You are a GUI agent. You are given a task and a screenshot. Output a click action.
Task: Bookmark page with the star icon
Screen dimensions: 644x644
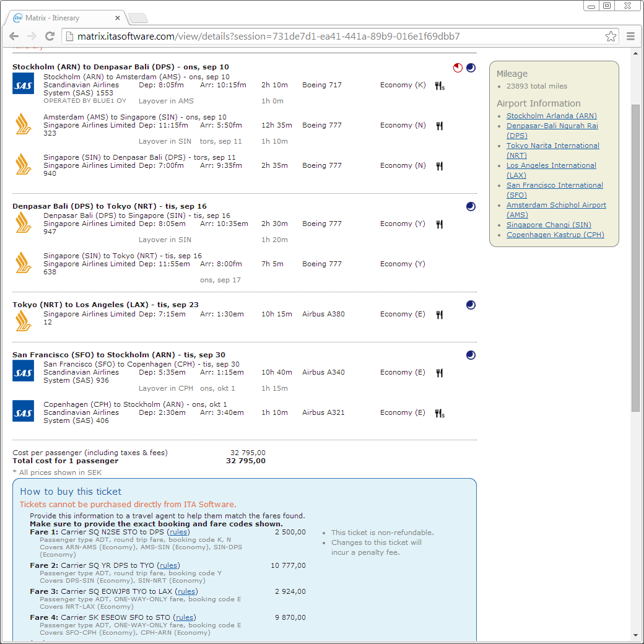pyautogui.click(x=611, y=37)
